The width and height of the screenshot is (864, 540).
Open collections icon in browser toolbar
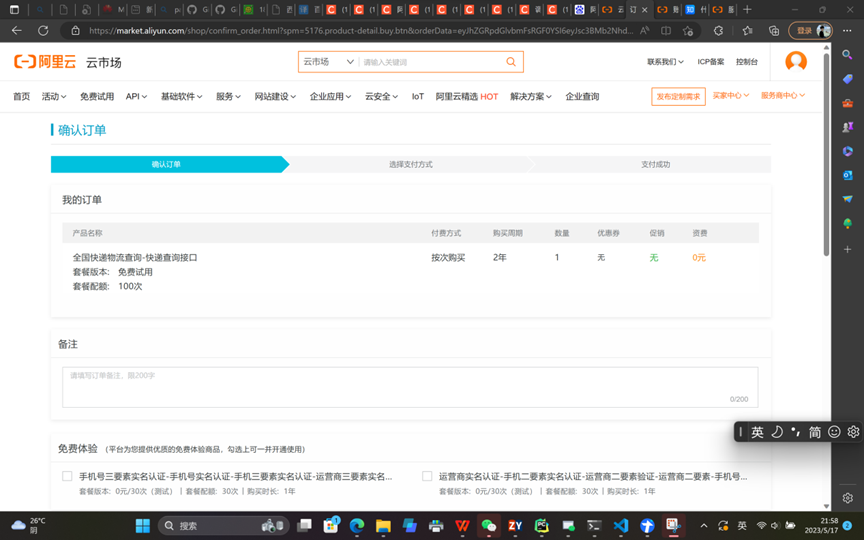[x=774, y=31]
